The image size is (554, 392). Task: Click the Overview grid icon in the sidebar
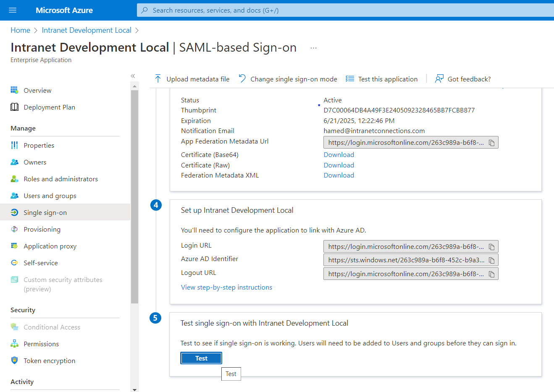14,90
